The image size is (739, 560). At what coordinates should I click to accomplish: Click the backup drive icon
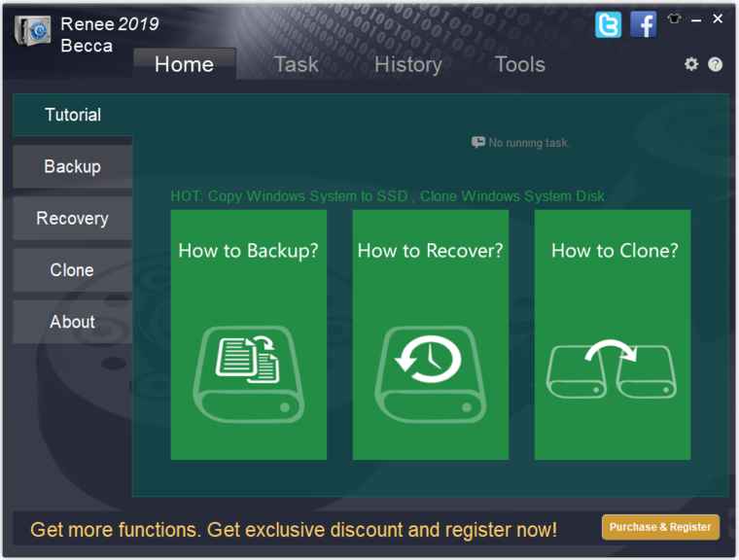tap(248, 373)
